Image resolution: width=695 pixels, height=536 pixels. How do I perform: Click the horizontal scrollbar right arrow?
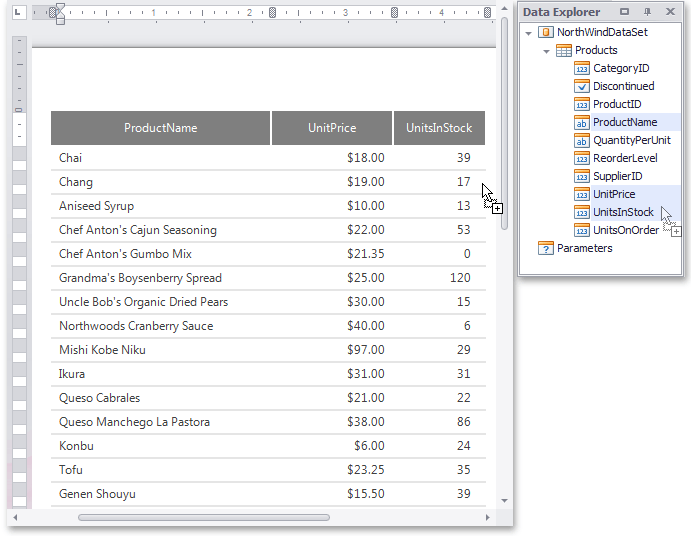(x=488, y=517)
